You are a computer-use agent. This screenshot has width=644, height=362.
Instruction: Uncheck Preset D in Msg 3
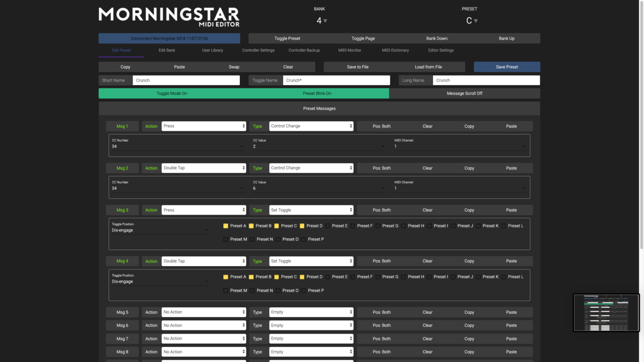tap(302, 226)
